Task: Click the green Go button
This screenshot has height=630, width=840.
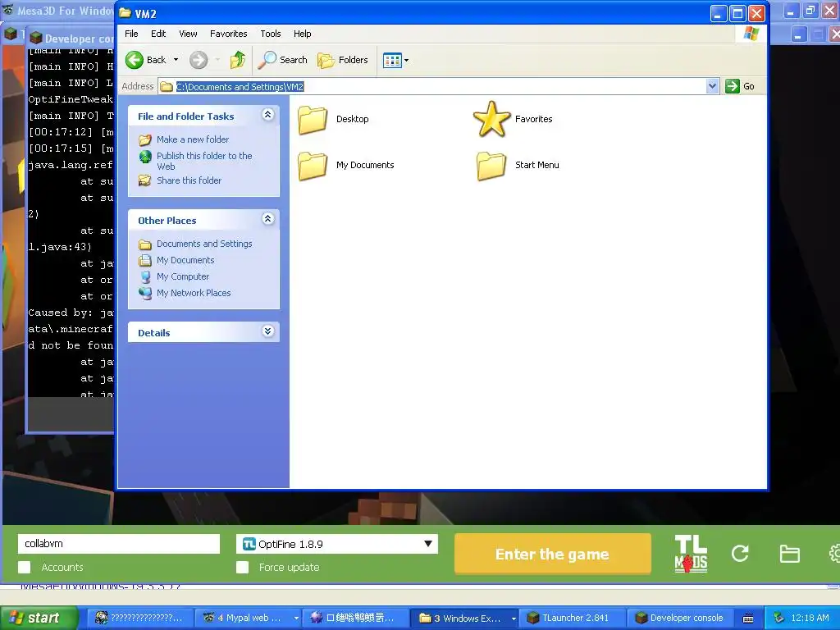Action: pos(740,86)
